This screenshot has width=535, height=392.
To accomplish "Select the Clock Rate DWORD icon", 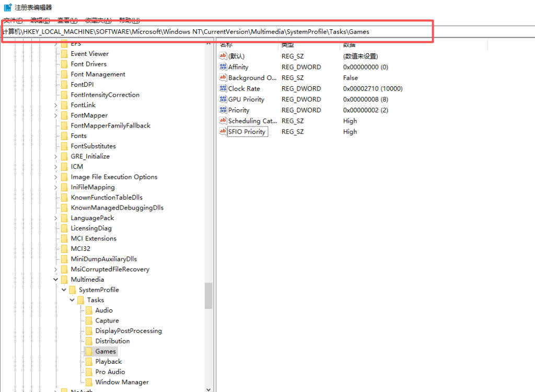I will 223,89.
